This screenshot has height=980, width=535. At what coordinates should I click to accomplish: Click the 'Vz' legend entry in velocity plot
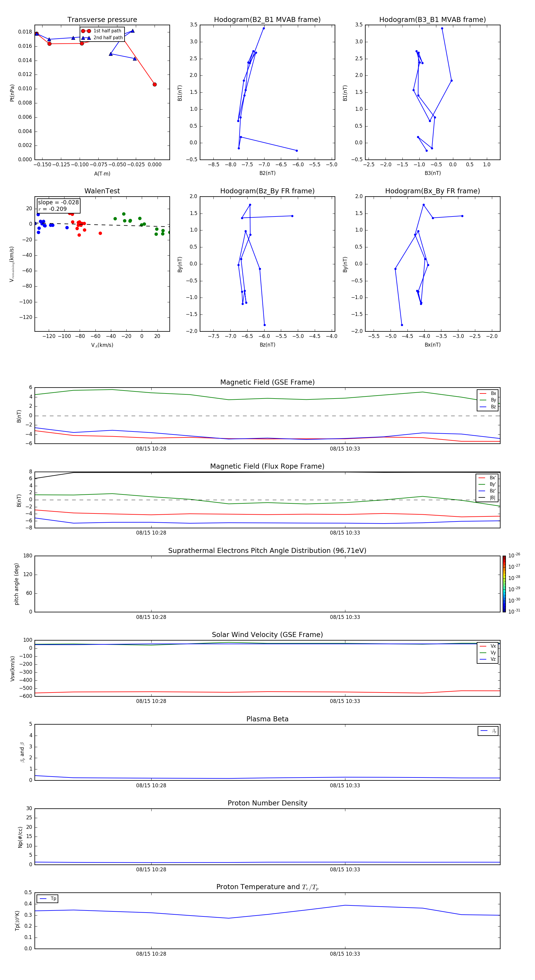click(x=488, y=659)
